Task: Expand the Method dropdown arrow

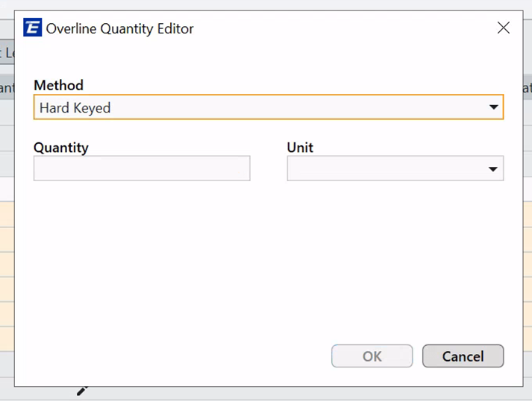Action: click(493, 108)
